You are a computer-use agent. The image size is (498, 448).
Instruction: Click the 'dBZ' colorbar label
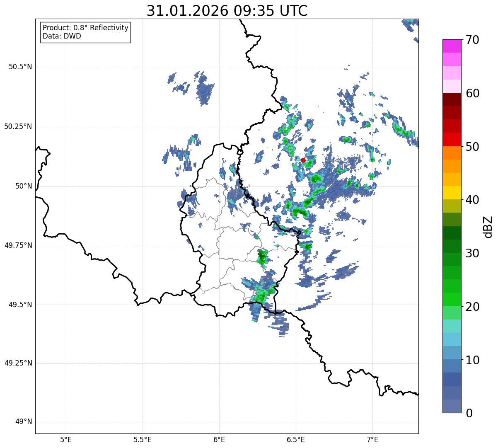tap(488, 226)
